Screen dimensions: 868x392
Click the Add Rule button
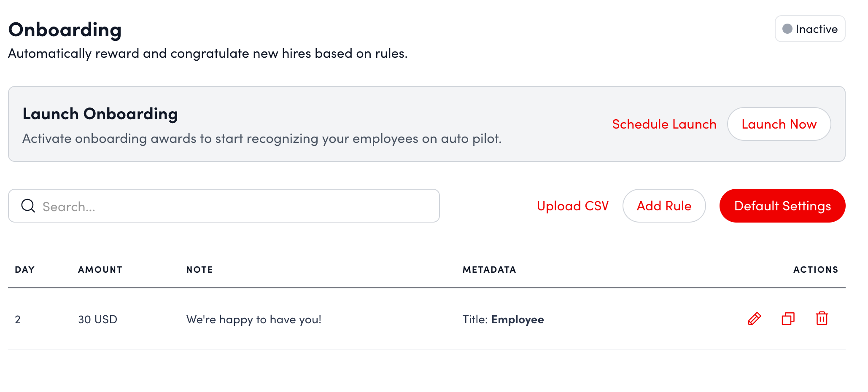664,206
